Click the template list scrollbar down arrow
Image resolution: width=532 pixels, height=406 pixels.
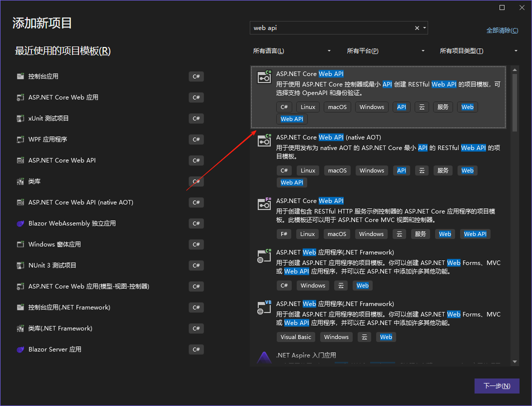[x=515, y=362]
